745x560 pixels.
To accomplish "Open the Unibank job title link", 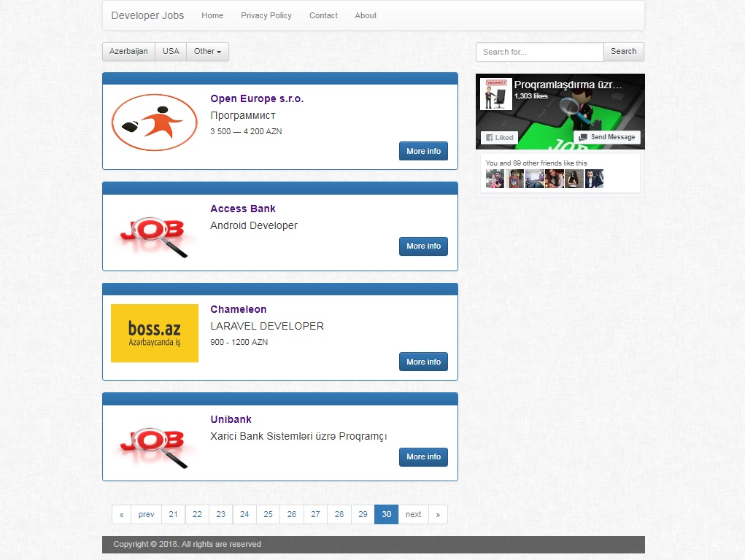I will [x=231, y=419].
